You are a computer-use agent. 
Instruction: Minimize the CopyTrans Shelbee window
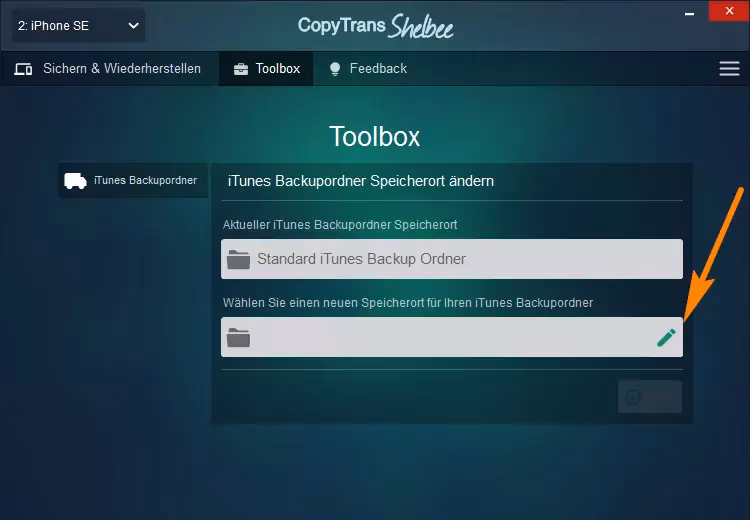click(x=689, y=14)
